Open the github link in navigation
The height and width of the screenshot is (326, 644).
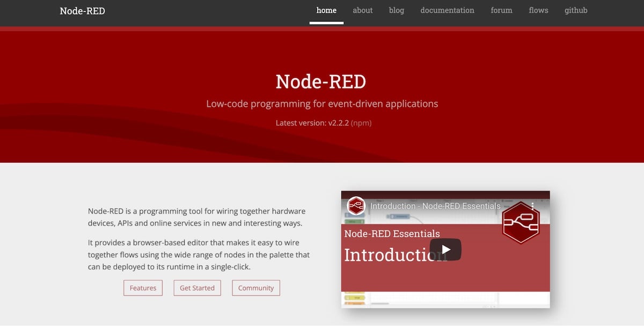tap(576, 10)
